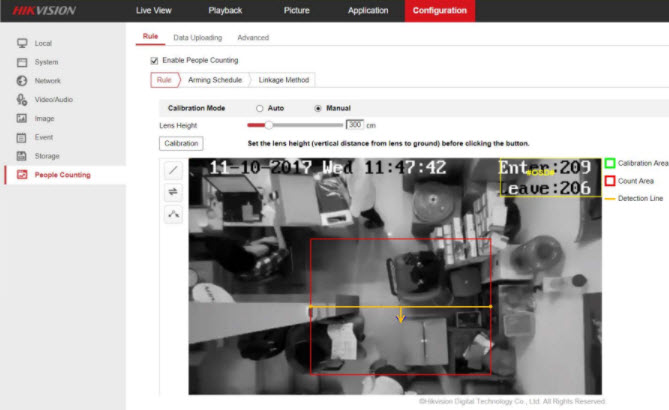Choose Manual calibration mode radio button
The image size is (669, 410).
pyautogui.click(x=318, y=108)
